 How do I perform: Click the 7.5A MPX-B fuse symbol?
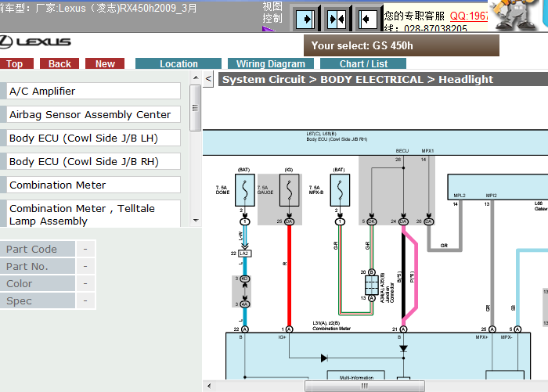click(340, 190)
